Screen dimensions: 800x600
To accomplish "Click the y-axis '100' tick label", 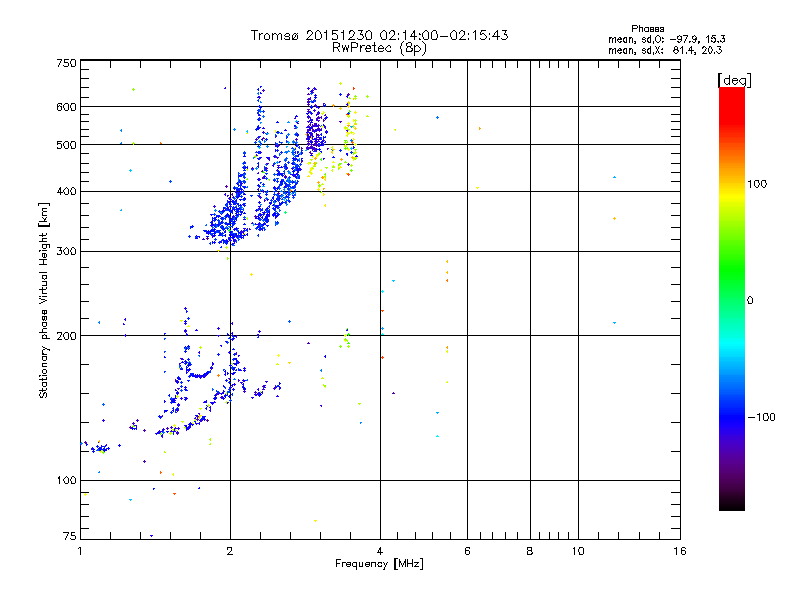I will [x=67, y=481].
